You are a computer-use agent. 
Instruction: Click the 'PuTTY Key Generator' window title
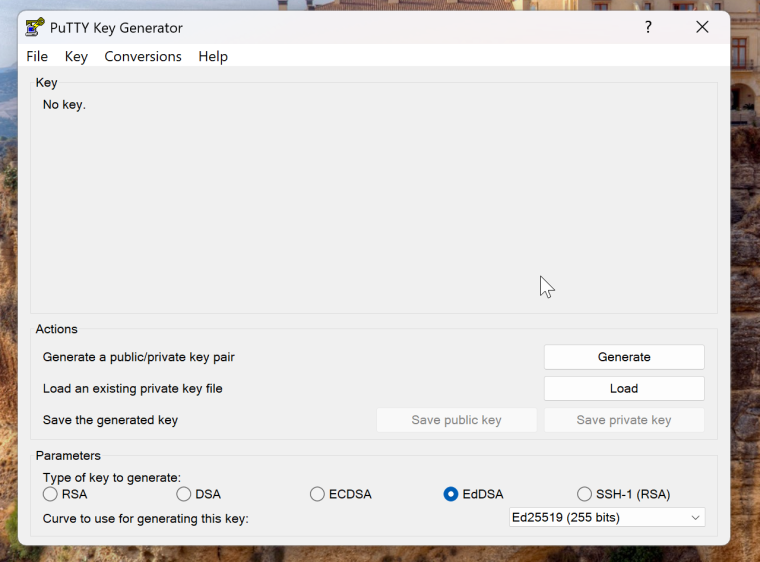point(116,28)
